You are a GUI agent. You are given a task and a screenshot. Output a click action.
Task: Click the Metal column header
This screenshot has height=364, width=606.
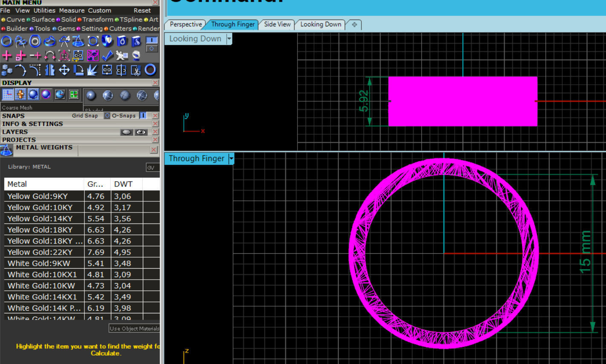(x=44, y=184)
